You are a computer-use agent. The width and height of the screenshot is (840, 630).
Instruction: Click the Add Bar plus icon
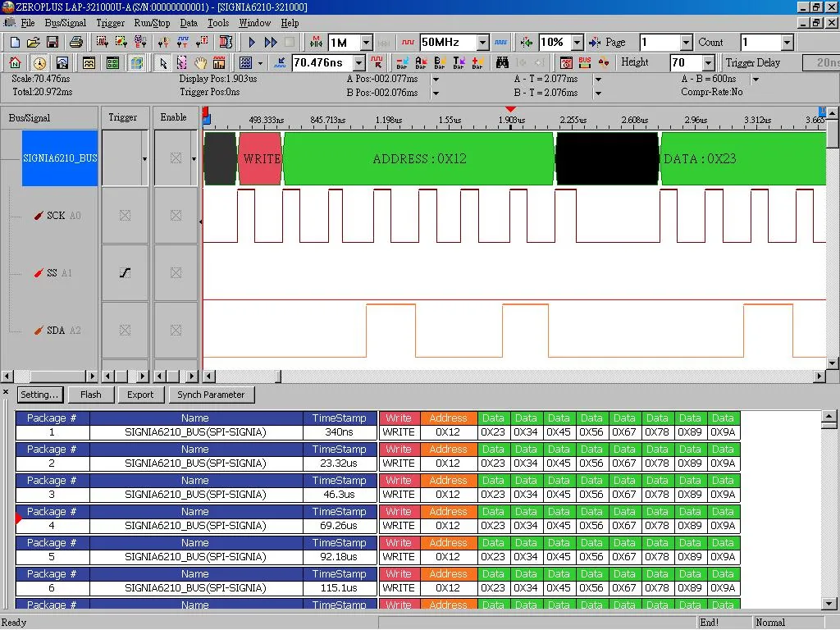(477, 62)
